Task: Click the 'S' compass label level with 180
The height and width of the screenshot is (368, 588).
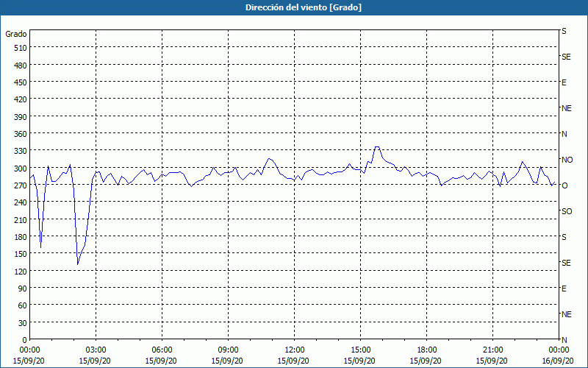Action: click(564, 237)
